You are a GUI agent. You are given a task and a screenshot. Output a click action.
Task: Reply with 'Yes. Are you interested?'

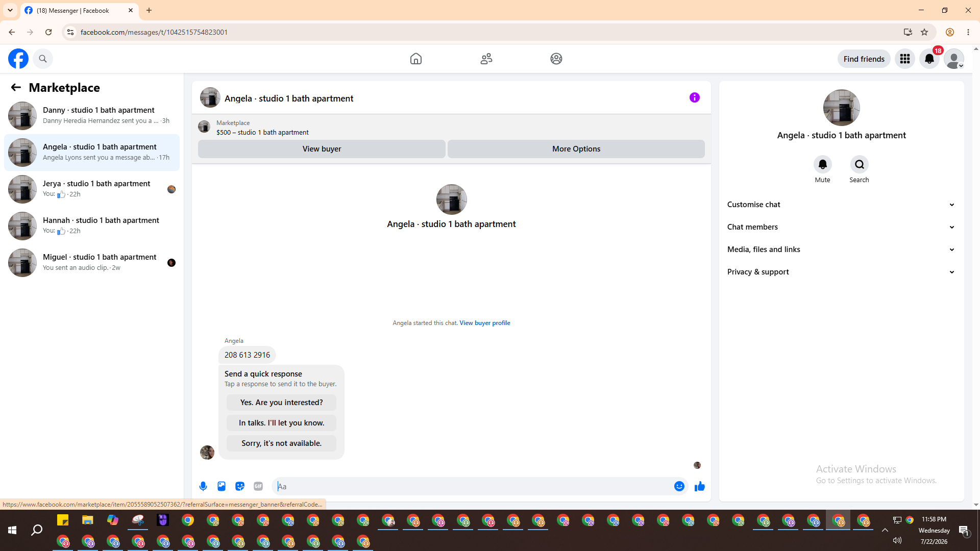(282, 403)
